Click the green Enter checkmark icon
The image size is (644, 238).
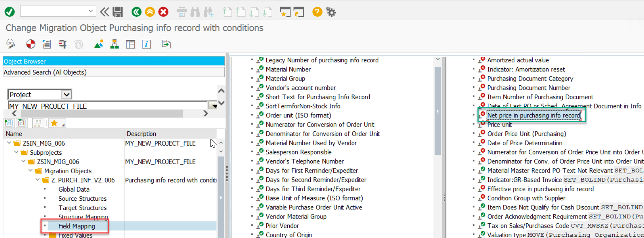(x=10, y=12)
